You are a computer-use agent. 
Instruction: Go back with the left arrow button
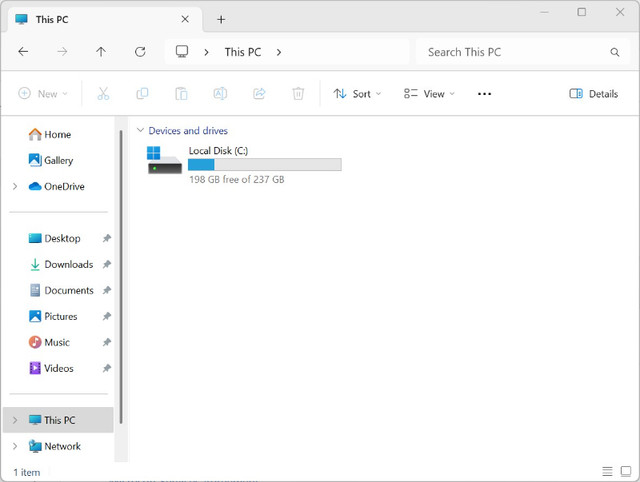point(23,52)
